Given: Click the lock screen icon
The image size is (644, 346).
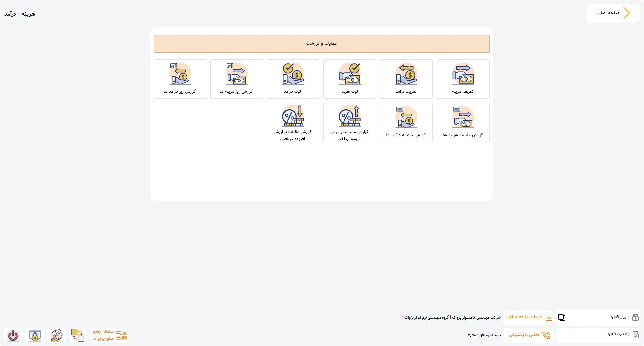Looking at the screenshot, I should point(35,335).
